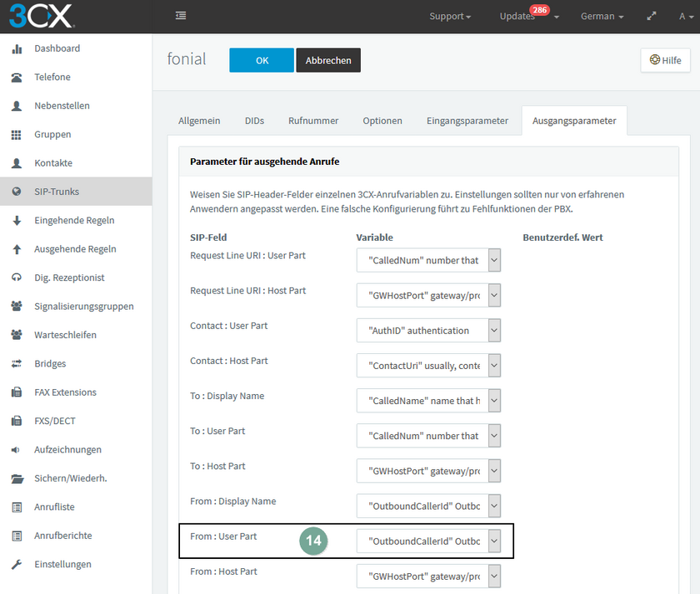
Task: Open To Host Part variable dropdown
Action: pos(428,471)
